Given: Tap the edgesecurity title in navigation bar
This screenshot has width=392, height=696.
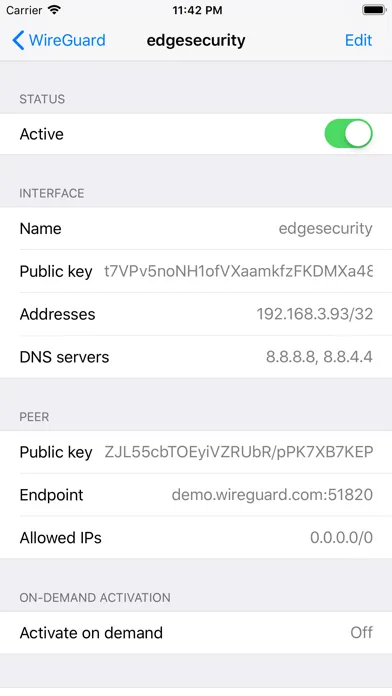Looking at the screenshot, I should tap(196, 40).
